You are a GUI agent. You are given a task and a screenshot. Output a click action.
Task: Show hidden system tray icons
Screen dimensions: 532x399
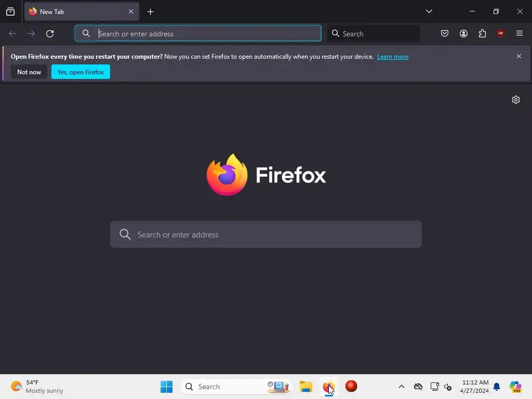point(402,387)
